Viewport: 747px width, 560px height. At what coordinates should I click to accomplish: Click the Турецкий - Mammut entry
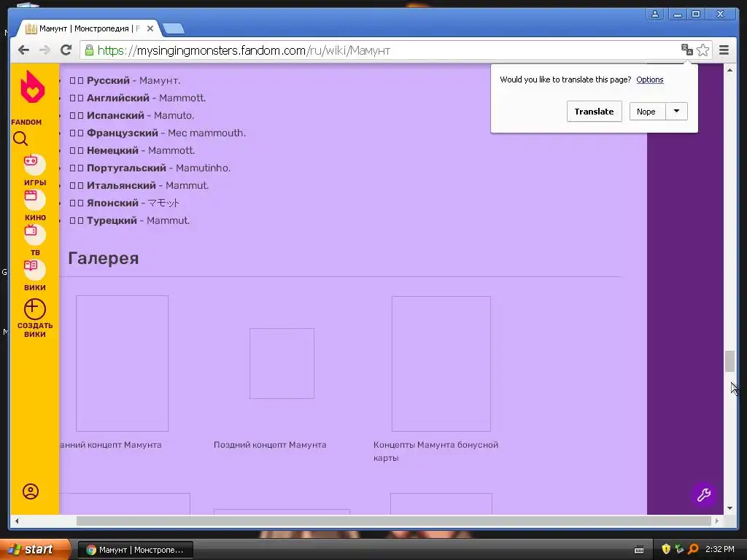[130, 220]
